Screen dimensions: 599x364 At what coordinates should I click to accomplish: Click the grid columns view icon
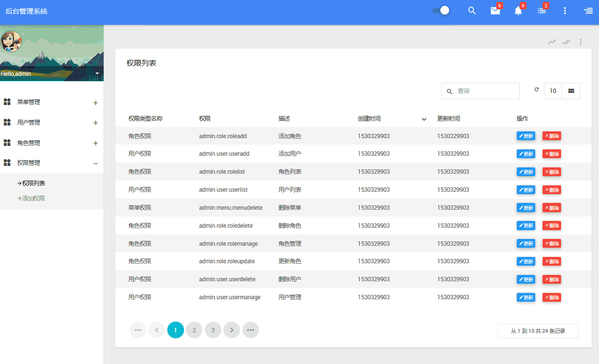coord(571,91)
